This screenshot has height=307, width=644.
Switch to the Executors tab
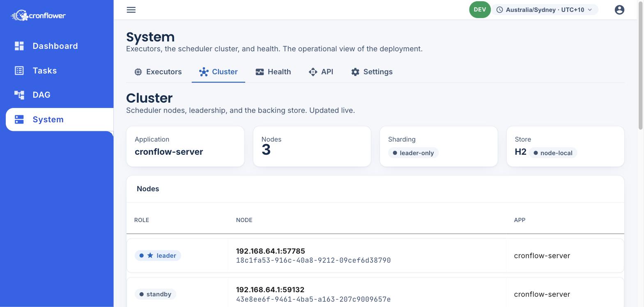pyautogui.click(x=158, y=72)
